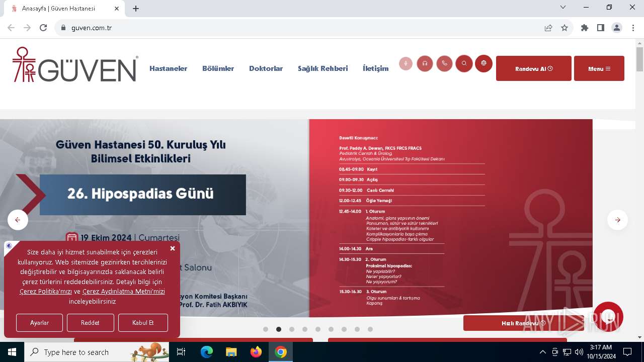The width and height of the screenshot is (644, 362).
Task: Open Windows Start menu
Action: pyautogui.click(x=12, y=352)
